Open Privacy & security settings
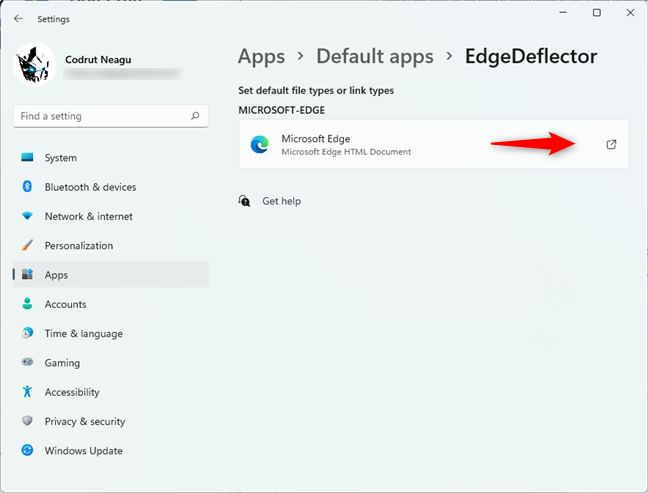This screenshot has width=648, height=493. coord(111,422)
